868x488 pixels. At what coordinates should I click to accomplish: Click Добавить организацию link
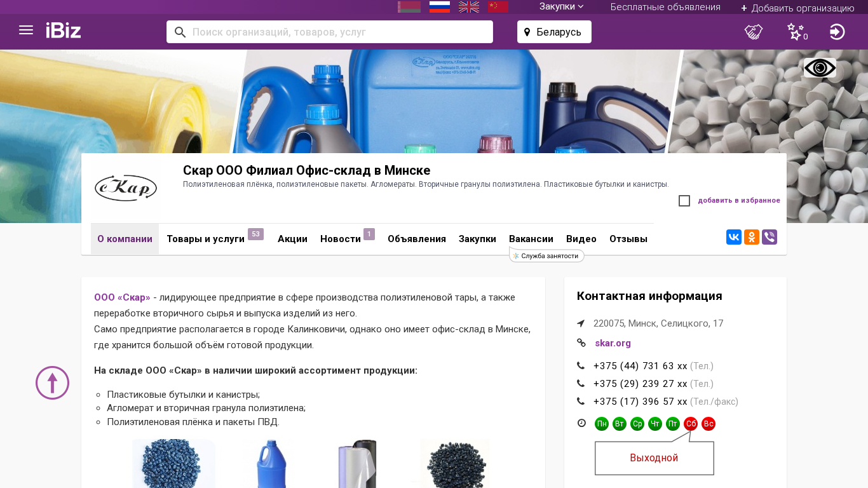[797, 8]
